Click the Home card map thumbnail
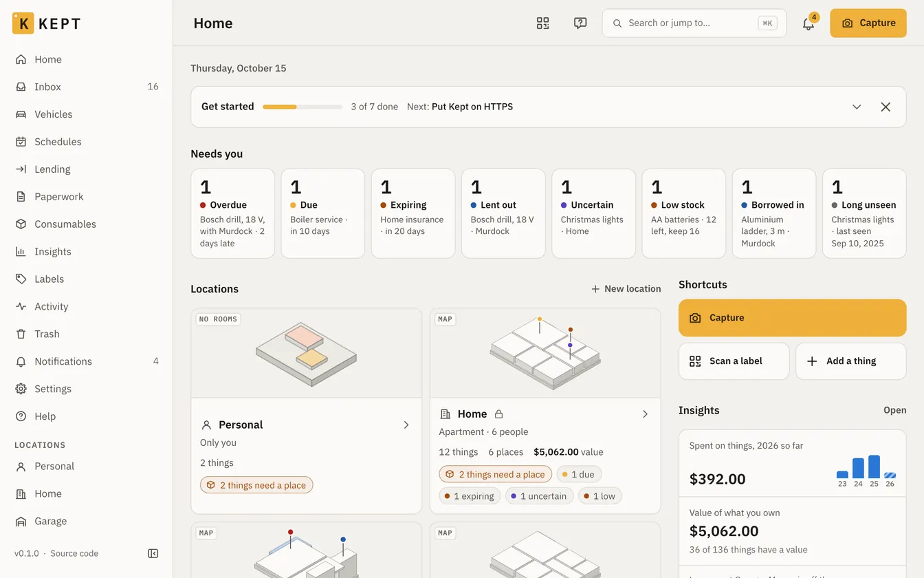Screen dimensions: 924x578 545,353
